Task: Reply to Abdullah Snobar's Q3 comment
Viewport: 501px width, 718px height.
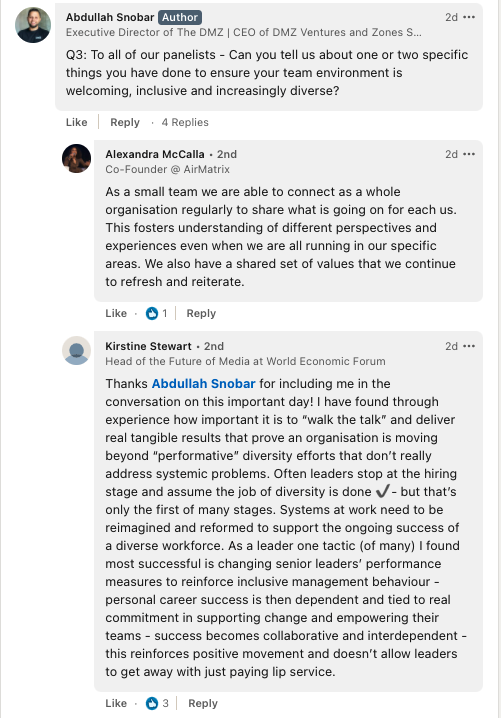Action: pyautogui.click(x=125, y=122)
